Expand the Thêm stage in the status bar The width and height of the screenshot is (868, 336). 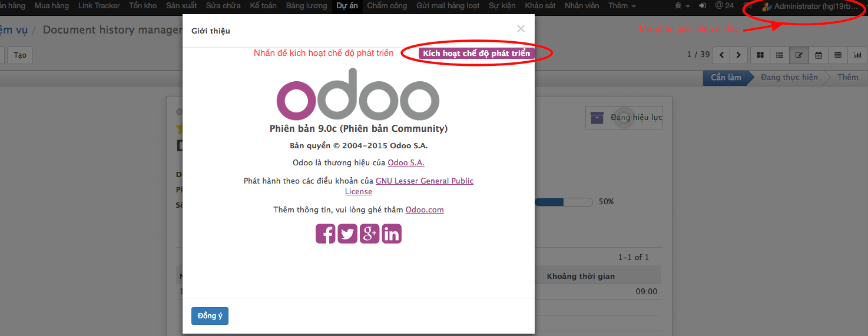[x=848, y=78]
